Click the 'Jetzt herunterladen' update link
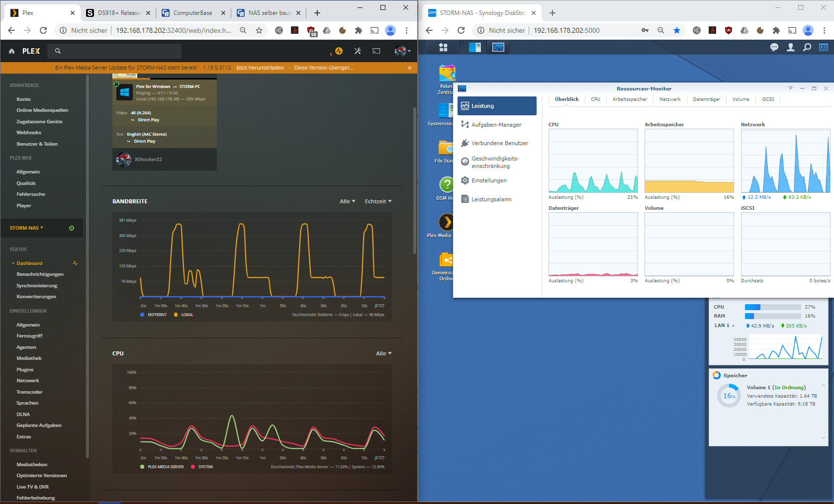 click(x=260, y=68)
